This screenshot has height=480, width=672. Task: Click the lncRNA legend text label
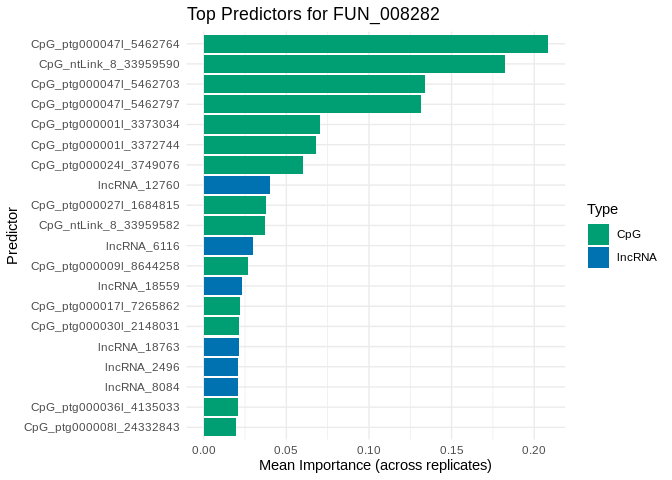point(636,257)
